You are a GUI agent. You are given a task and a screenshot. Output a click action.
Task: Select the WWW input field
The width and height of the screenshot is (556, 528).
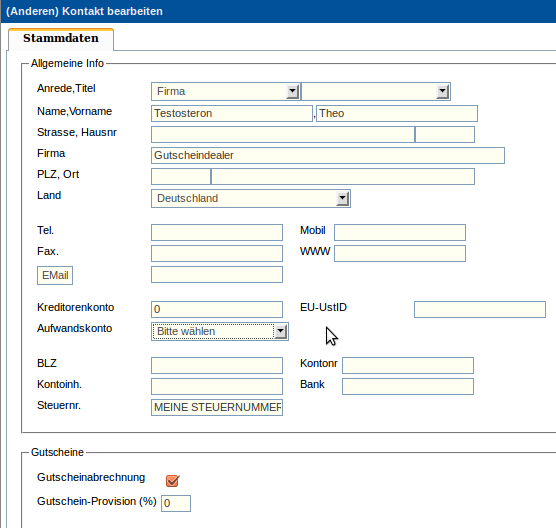400,254
